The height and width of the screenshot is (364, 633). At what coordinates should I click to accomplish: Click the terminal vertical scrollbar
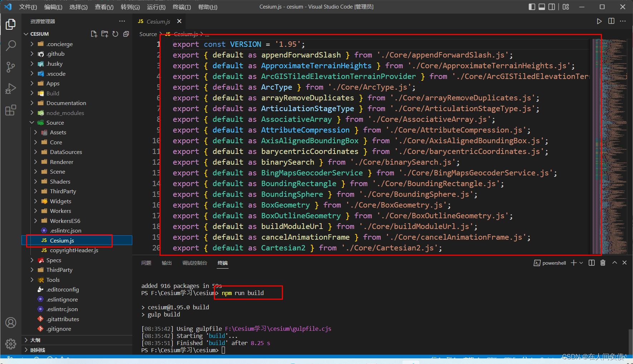point(630,341)
